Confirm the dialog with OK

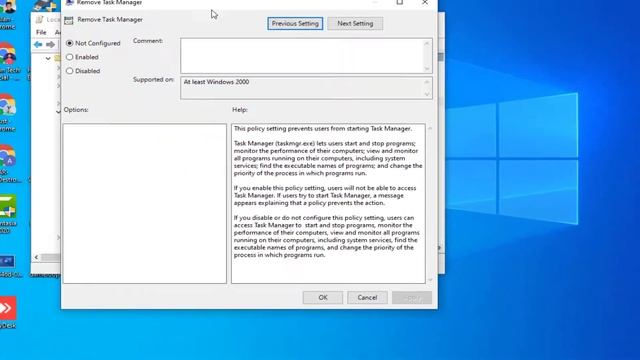point(323,297)
